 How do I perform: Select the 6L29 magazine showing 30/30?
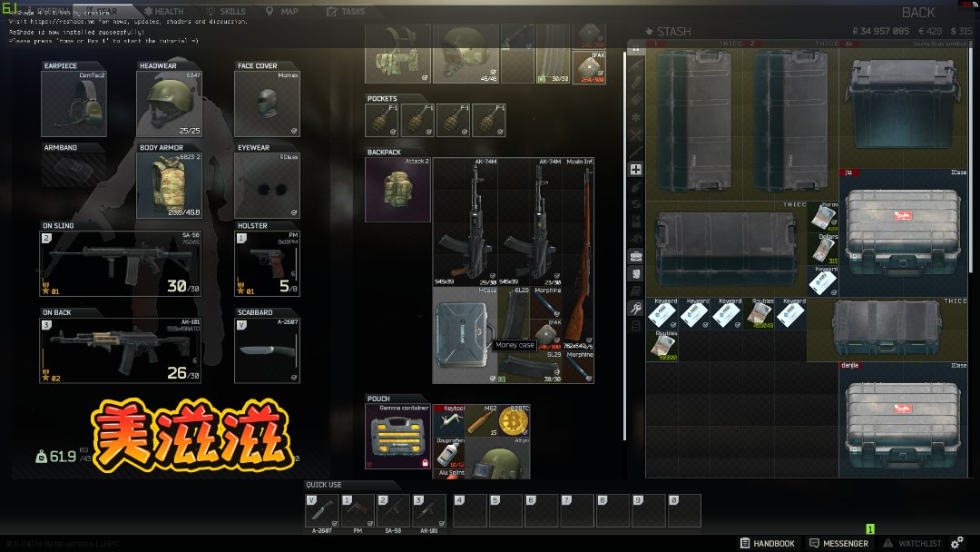[530, 367]
